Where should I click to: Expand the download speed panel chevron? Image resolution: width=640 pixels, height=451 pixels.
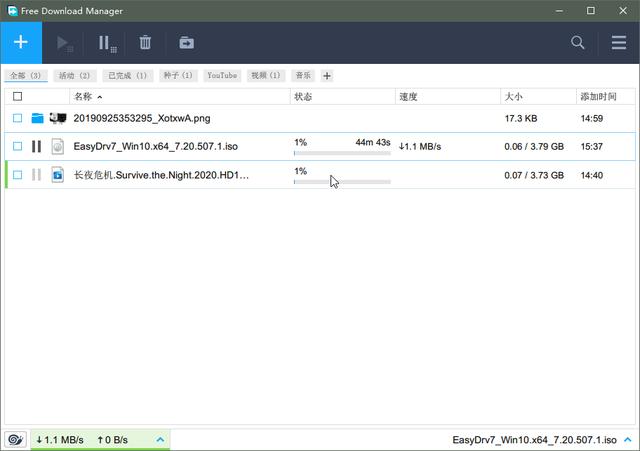coord(160,439)
